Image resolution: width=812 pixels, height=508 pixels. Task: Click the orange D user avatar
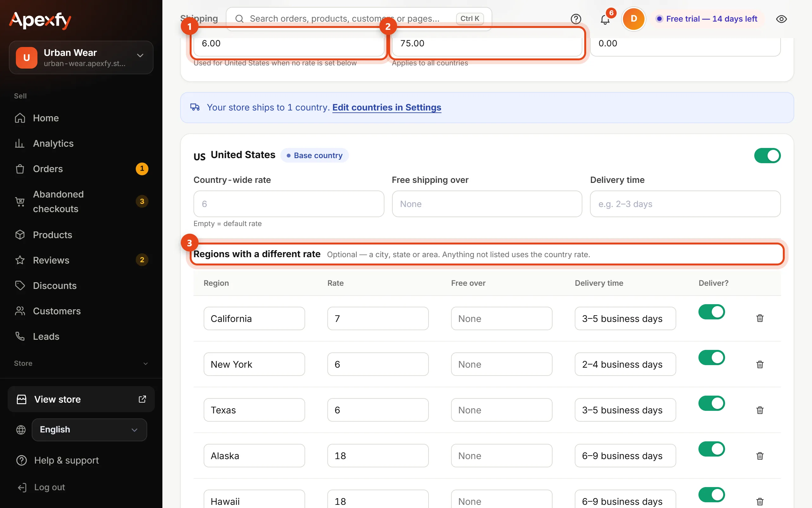coord(633,19)
